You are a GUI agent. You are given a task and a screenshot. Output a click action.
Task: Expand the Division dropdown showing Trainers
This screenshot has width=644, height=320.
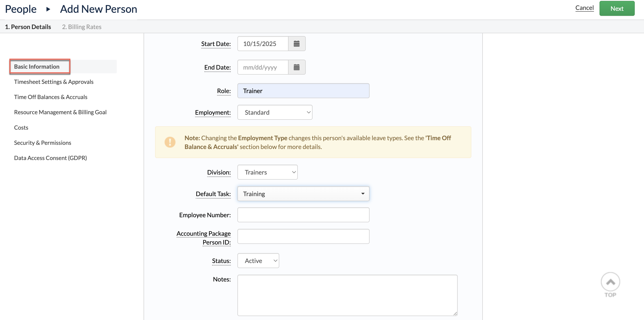pyautogui.click(x=268, y=172)
